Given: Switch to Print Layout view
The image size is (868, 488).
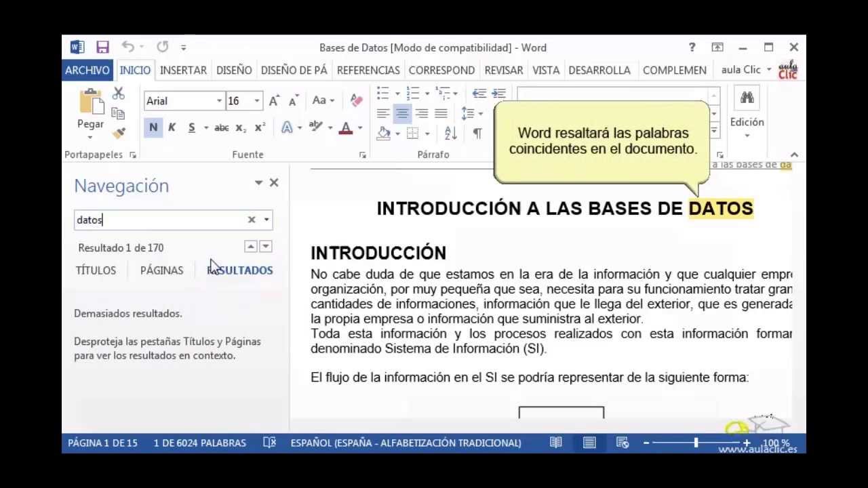Looking at the screenshot, I should 589,443.
